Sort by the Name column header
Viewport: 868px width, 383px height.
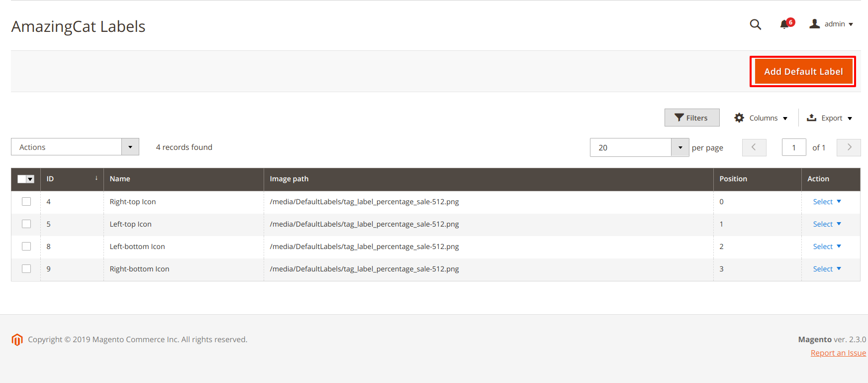click(x=184, y=179)
